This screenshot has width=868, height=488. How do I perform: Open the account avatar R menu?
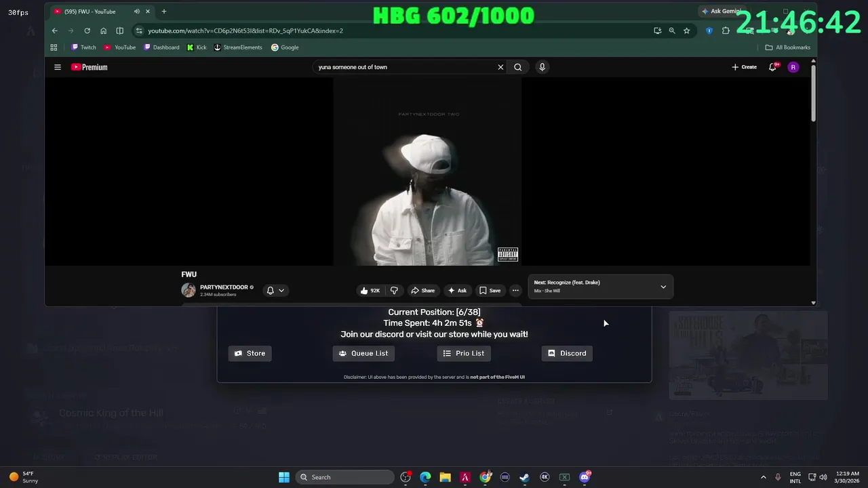(793, 67)
